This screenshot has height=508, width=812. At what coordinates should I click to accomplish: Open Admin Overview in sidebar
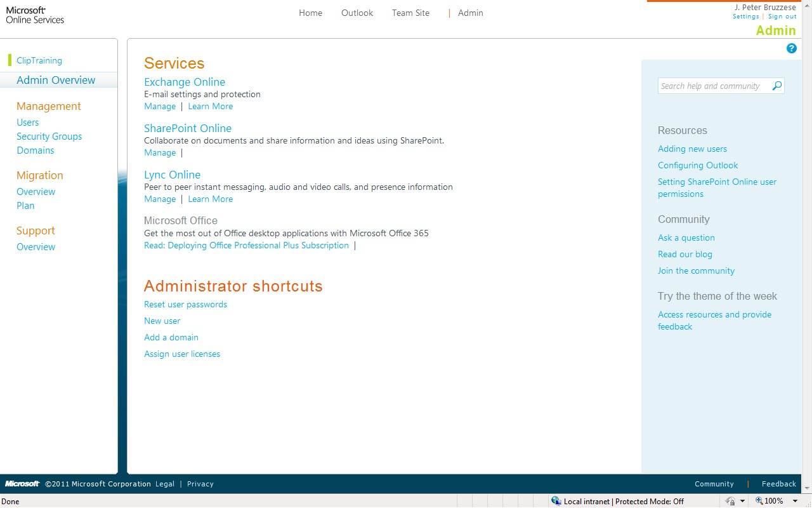tap(56, 80)
